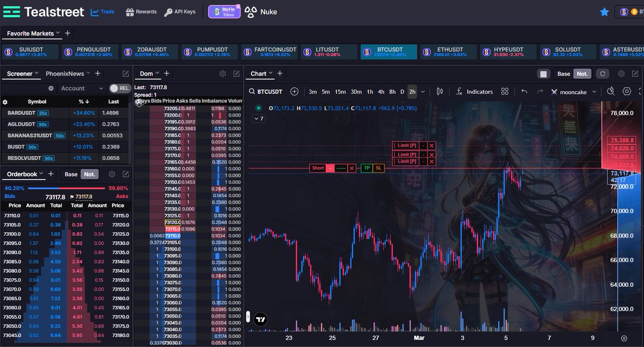This screenshot has height=347, width=644.
Task: Add a tab next to Favorite Markets
Action: pyautogui.click(x=68, y=33)
